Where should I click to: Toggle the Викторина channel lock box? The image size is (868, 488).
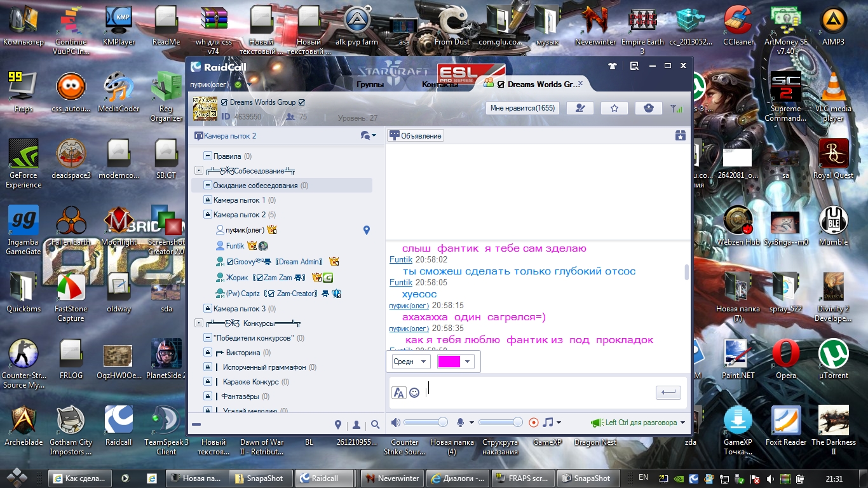coord(207,352)
